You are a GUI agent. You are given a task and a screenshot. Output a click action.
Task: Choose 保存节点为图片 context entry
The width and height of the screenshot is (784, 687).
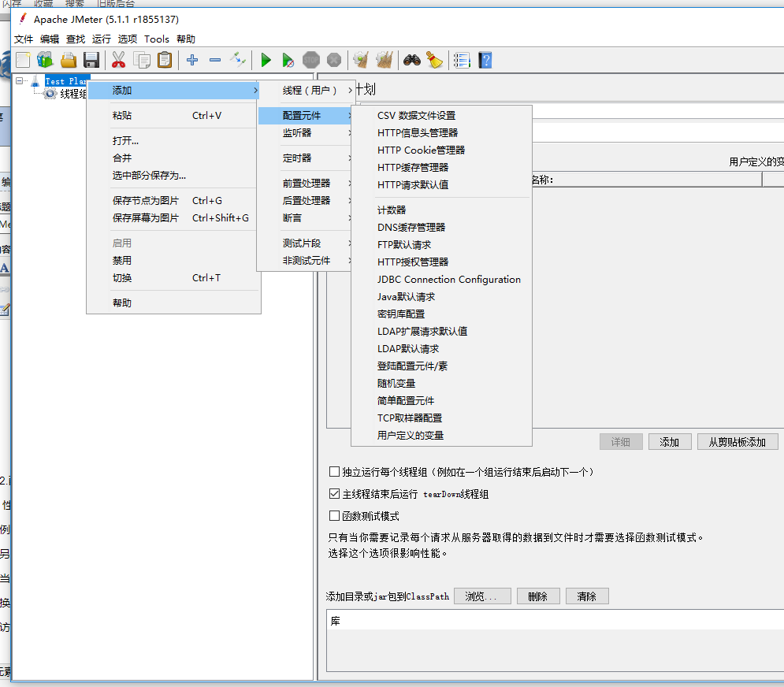click(173, 200)
